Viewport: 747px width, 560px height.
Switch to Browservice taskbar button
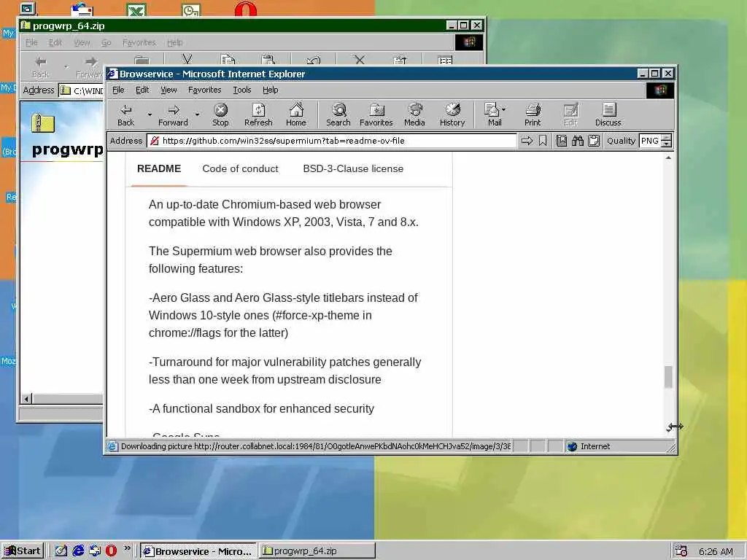[x=198, y=551]
